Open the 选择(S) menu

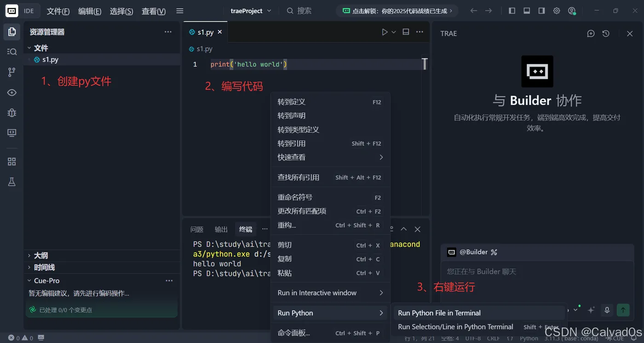click(x=121, y=11)
